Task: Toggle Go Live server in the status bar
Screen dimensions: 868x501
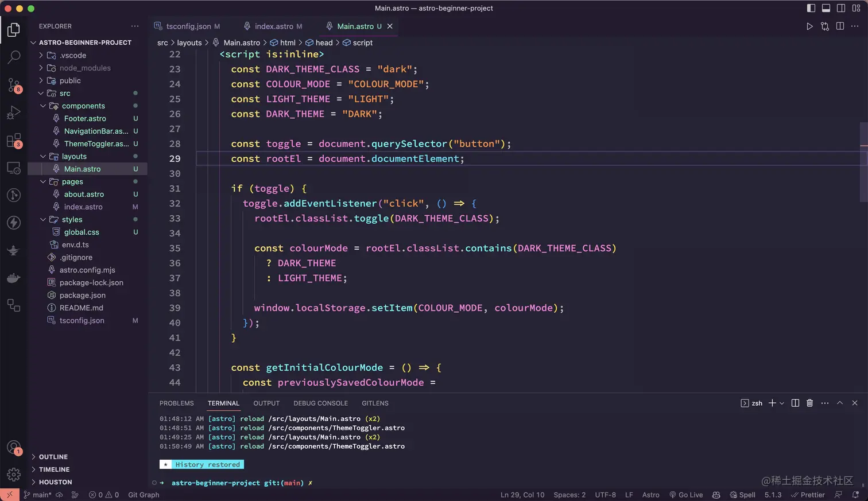Action: (x=686, y=495)
